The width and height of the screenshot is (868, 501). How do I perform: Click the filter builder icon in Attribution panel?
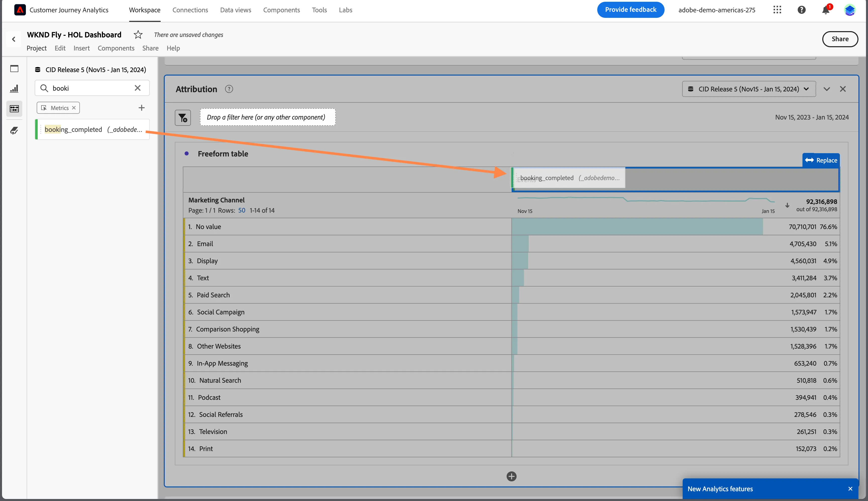(x=183, y=118)
